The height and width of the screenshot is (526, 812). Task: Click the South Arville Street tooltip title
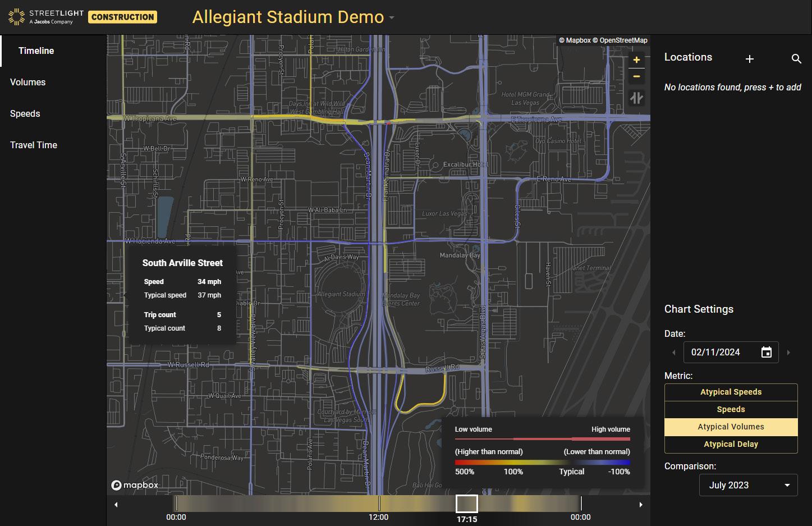pyautogui.click(x=182, y=263)
